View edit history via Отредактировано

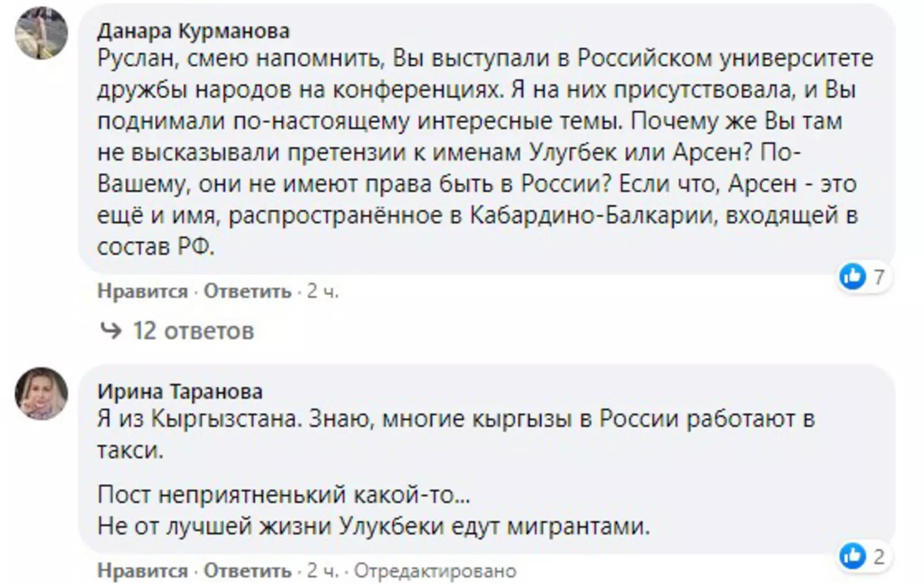coord(435,571)
